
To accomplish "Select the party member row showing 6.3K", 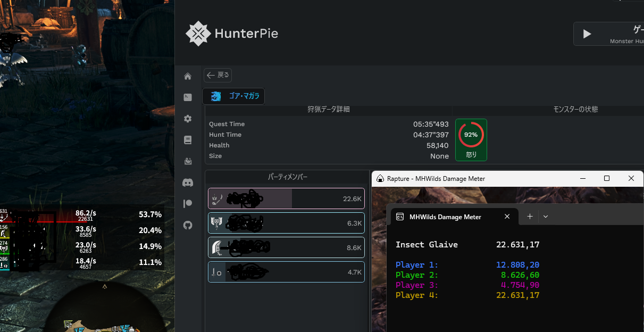I will (x=286, y=223).
